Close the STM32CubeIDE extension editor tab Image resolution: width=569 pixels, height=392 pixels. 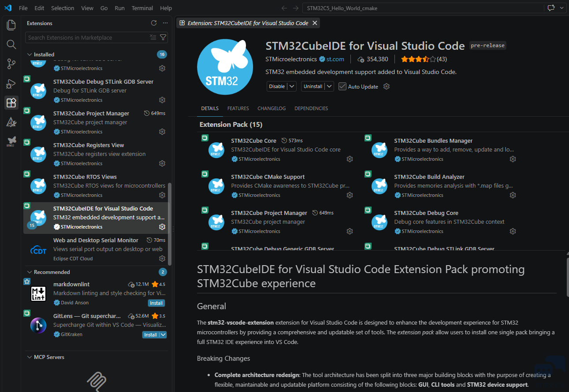click(x=314, y=23)
